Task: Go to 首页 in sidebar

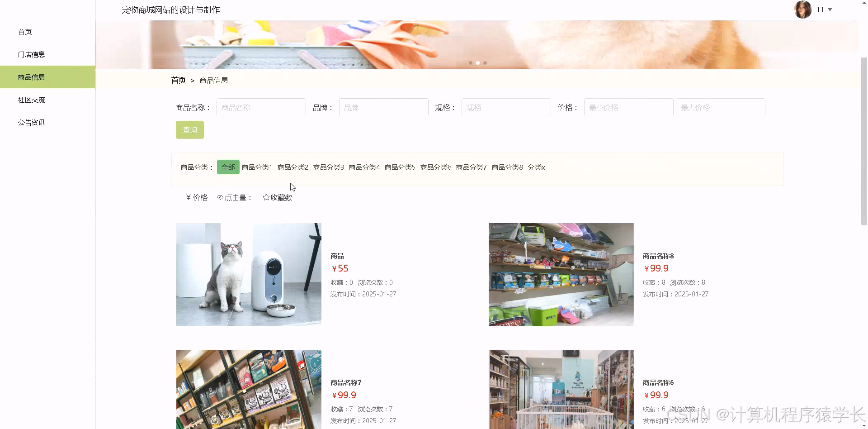Action: 47,32
